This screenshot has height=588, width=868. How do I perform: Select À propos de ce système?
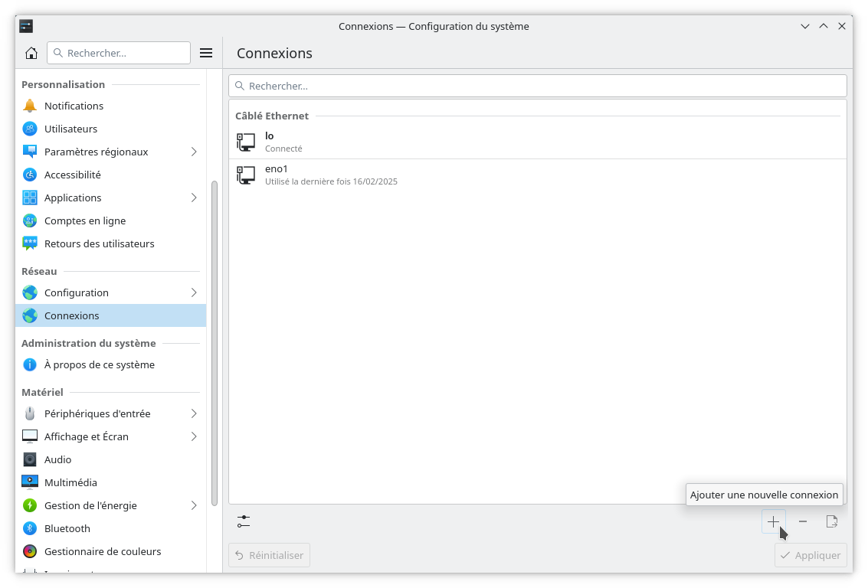click(100, 364)
